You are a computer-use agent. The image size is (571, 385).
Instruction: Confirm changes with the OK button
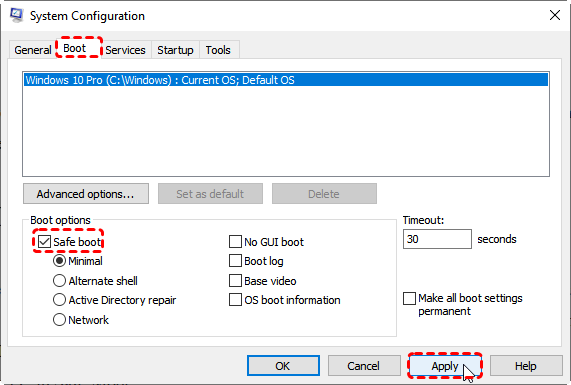(283, 366)
